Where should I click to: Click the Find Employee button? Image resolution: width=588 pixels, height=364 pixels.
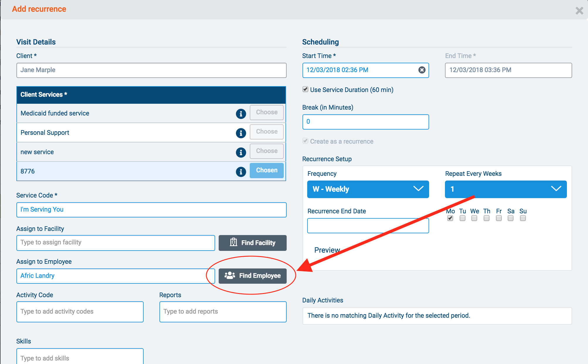point(252,276)
